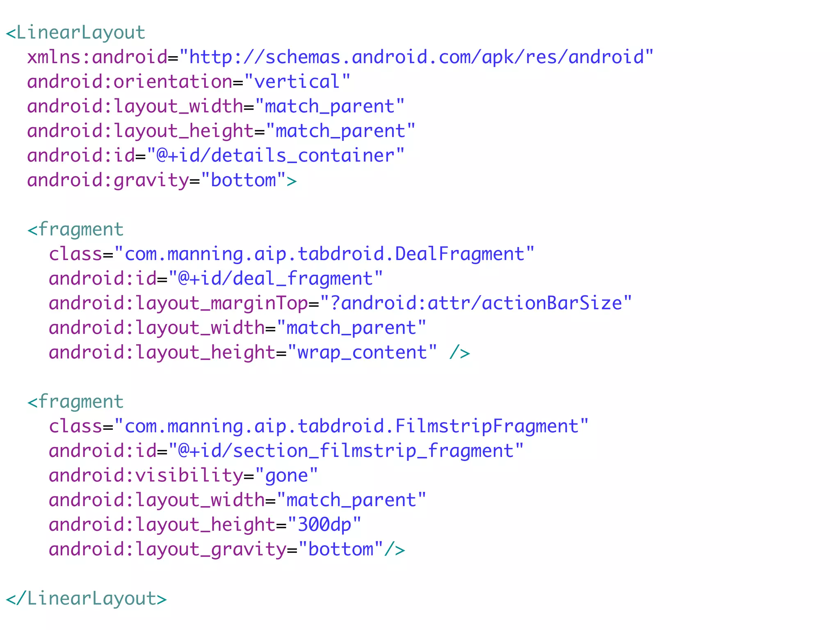The height and width of the screenshot is (630, 840).
Task: Click the LinearLayout's android:layout_height attribute name
Action: (x=141, y=132)
